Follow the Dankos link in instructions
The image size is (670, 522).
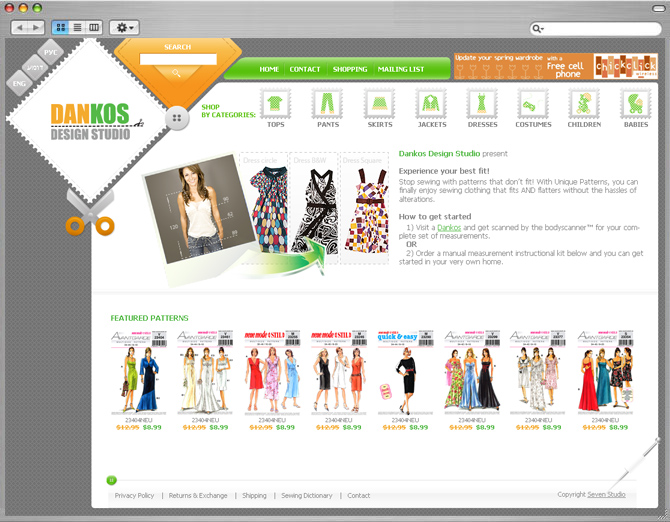[x=449, y=228]
